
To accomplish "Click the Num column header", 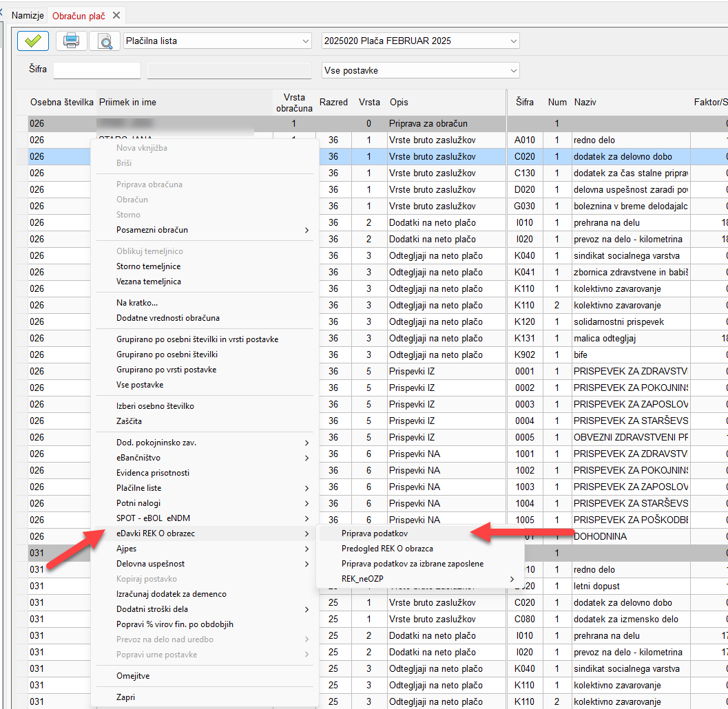I will (x=557, y=102).
